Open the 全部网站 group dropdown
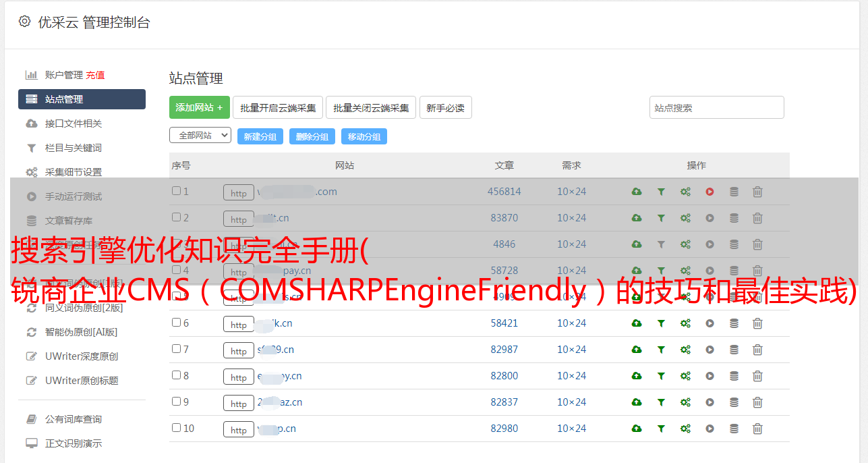The image size is (868, 463). pos(200,136)
